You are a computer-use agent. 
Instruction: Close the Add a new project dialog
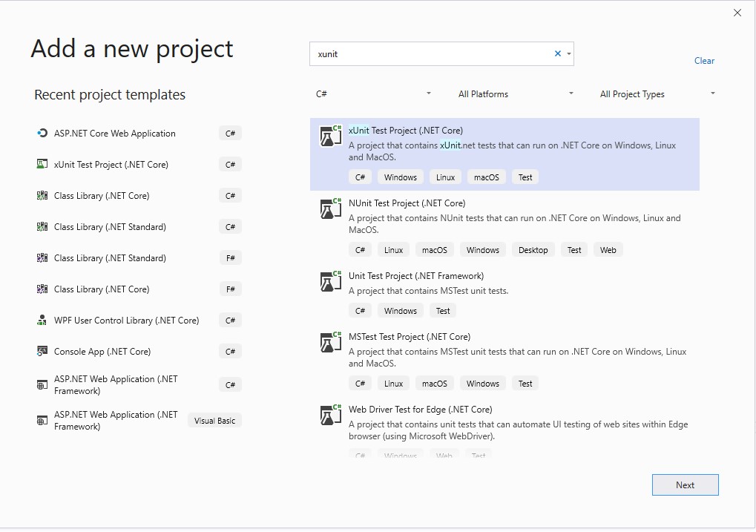coord(737,13)
